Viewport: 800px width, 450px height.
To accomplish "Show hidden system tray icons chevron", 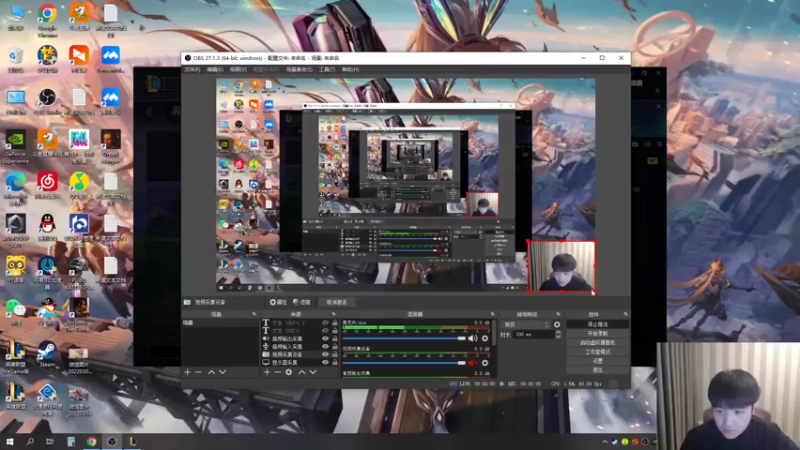I will click(605, 442).
